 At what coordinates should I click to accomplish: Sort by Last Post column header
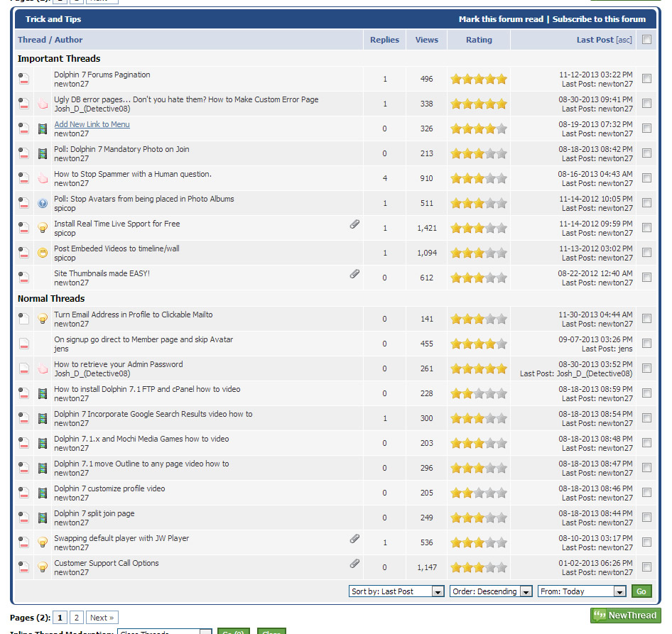pyautogui.click(x=595, y=40)
